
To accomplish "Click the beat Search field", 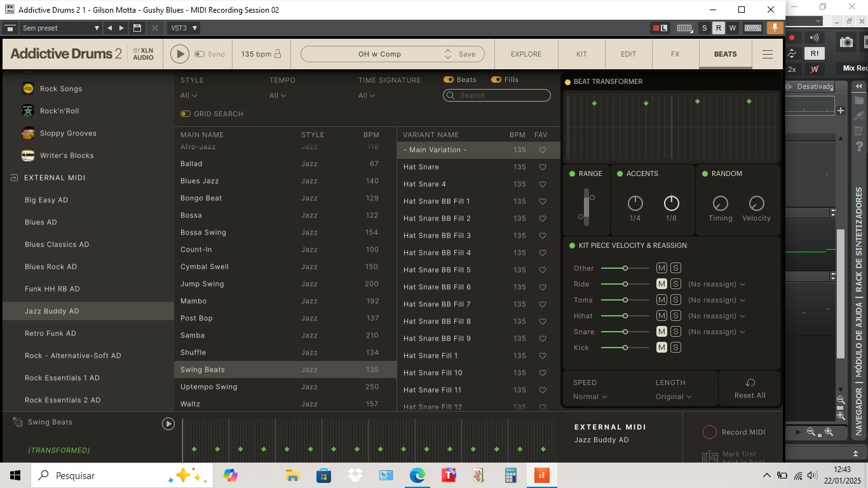I will (497, 95).
